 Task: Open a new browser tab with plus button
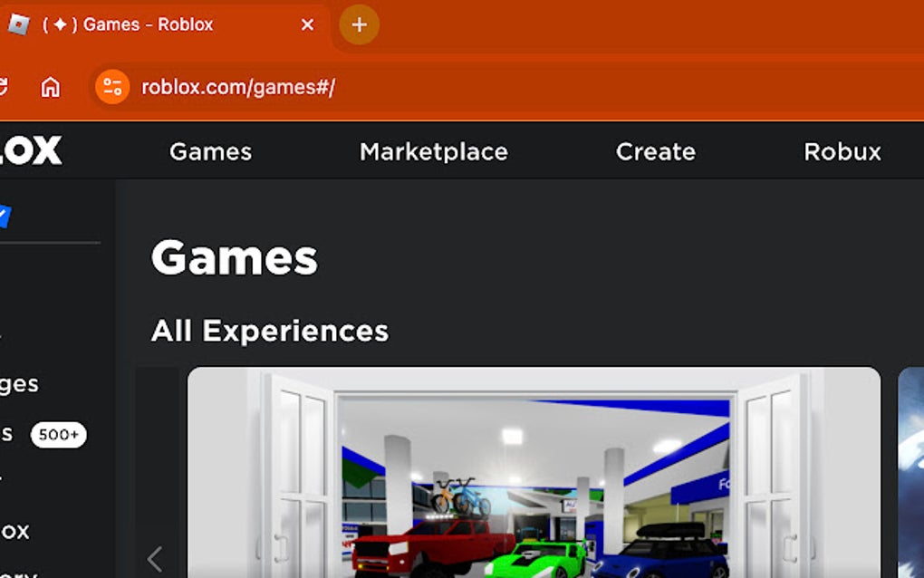pyautogui.click(x=359, y=24)
